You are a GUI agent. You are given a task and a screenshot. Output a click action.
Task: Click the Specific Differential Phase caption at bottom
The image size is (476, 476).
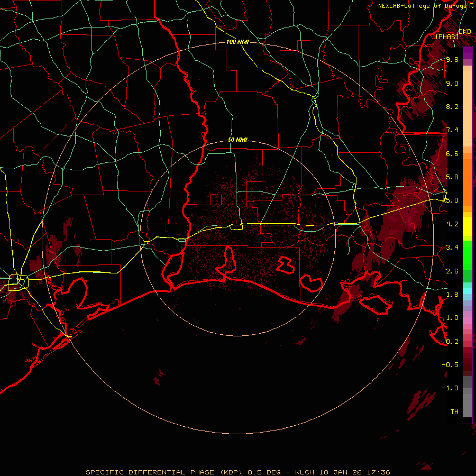[238, 472]
